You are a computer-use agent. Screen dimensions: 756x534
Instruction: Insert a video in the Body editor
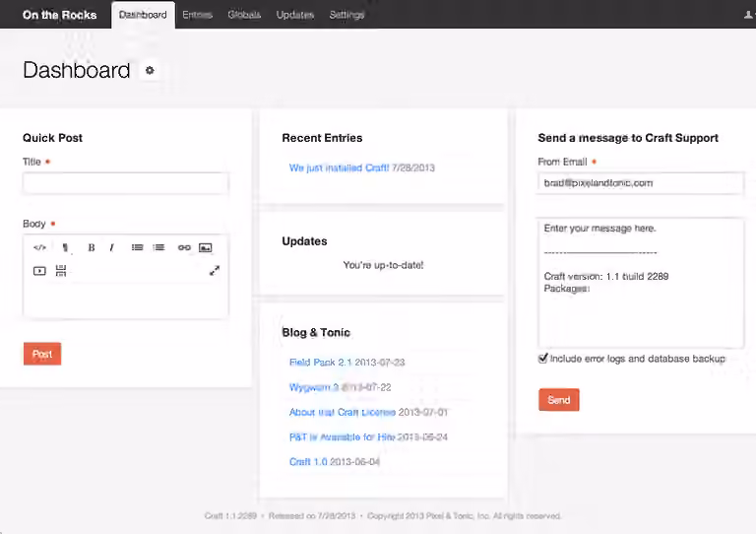[x=39, y=271]
